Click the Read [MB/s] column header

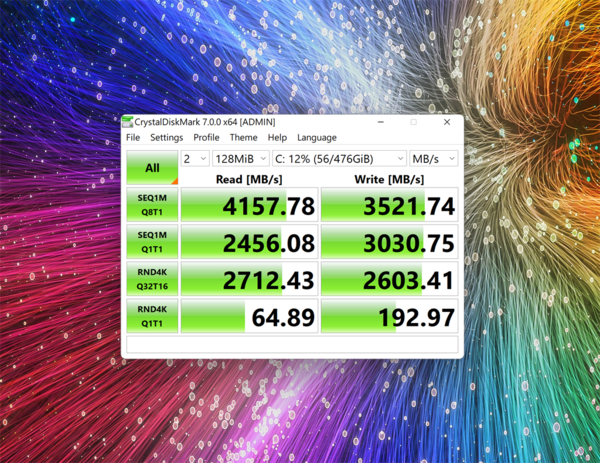[x=249, y=179]
